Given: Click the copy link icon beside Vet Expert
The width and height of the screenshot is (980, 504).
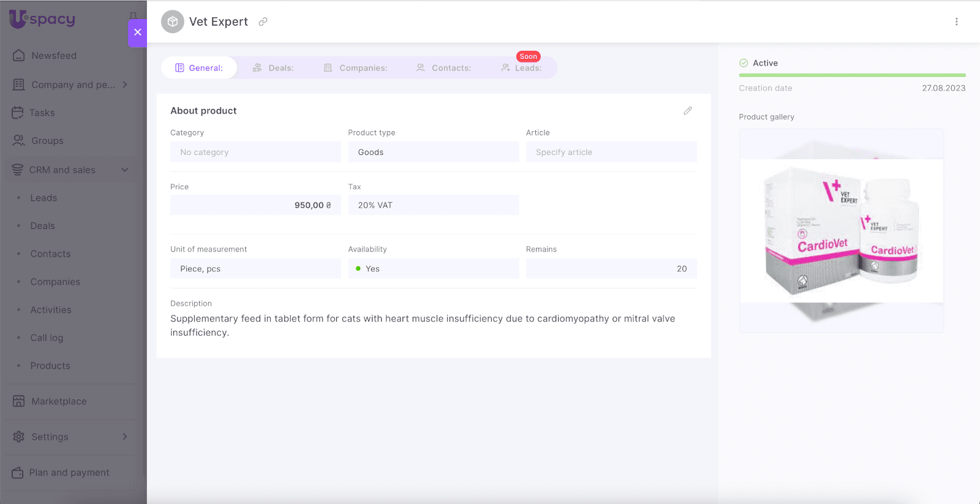Looking at the screenshot, I should pyautogui.click(x=263, y=21).
